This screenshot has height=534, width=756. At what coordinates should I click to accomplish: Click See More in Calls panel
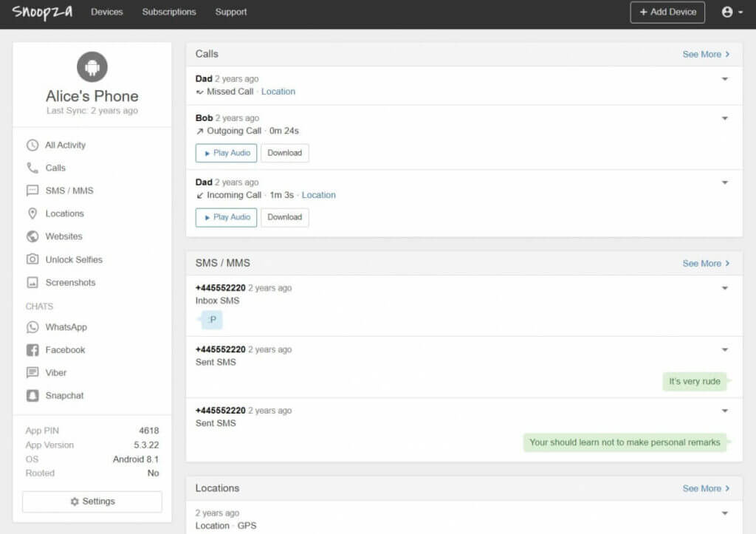click(x=706, y=55)
